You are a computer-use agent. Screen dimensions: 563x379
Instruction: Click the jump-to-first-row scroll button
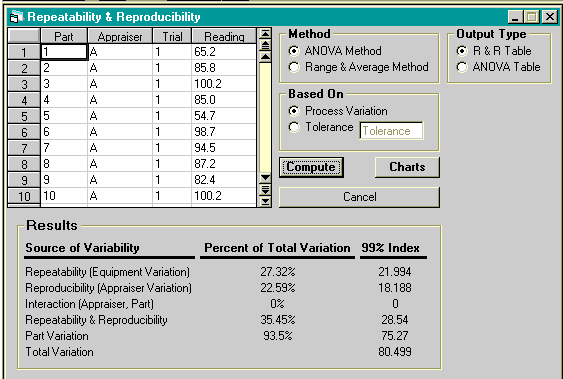pyautogui.click(x=265, y=34)
